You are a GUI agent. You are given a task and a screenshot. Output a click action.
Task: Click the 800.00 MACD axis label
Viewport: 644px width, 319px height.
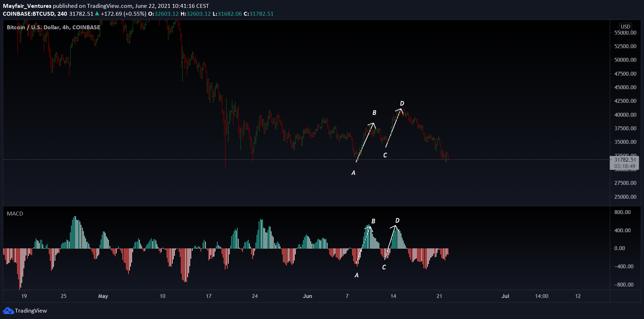click(622, 212)
